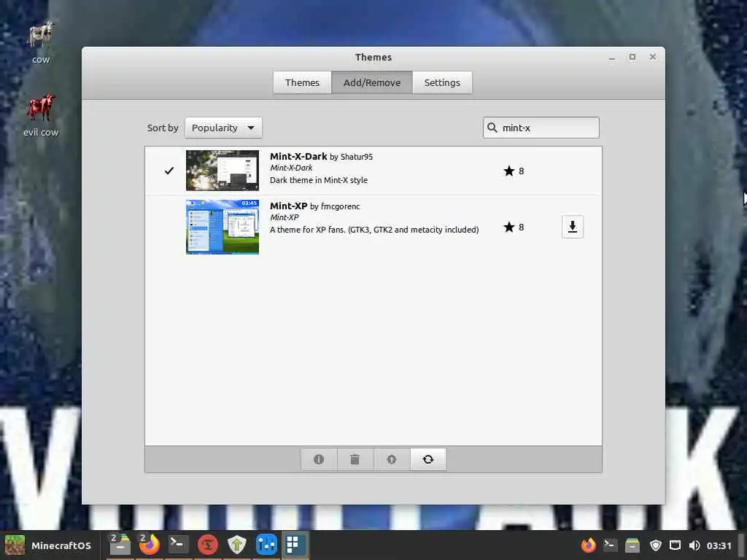Click the terminal icon in system tray
This screenshot has width=747, height=560.
pos(611,545)
